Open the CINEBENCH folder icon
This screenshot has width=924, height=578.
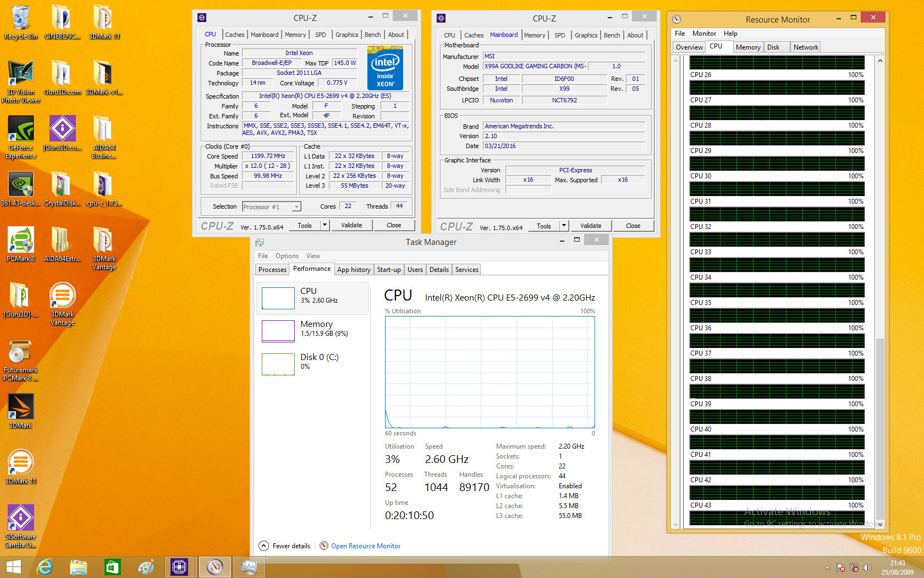tap(62, 22)
